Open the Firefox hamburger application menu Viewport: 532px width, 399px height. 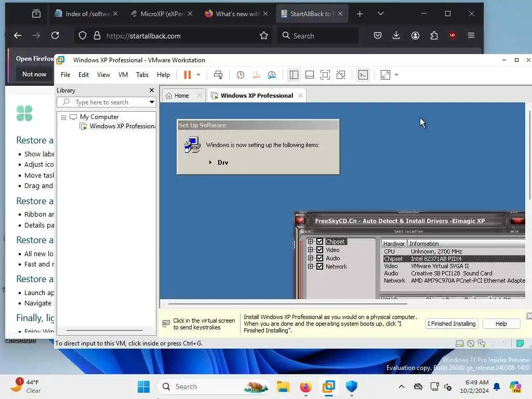pos(471,36)
